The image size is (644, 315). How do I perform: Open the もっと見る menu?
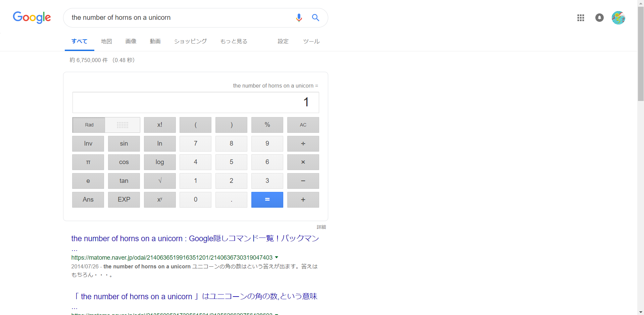(x=234, y=41)
